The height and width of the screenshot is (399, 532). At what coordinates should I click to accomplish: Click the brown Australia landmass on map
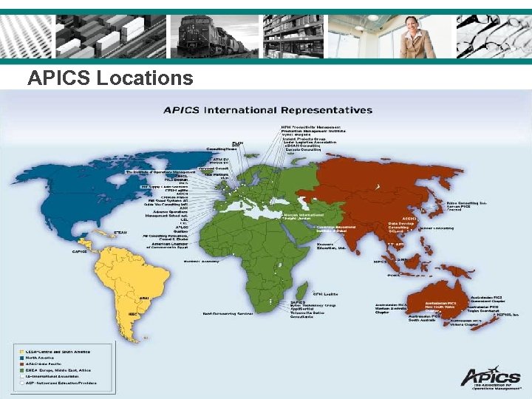[436, 299]
